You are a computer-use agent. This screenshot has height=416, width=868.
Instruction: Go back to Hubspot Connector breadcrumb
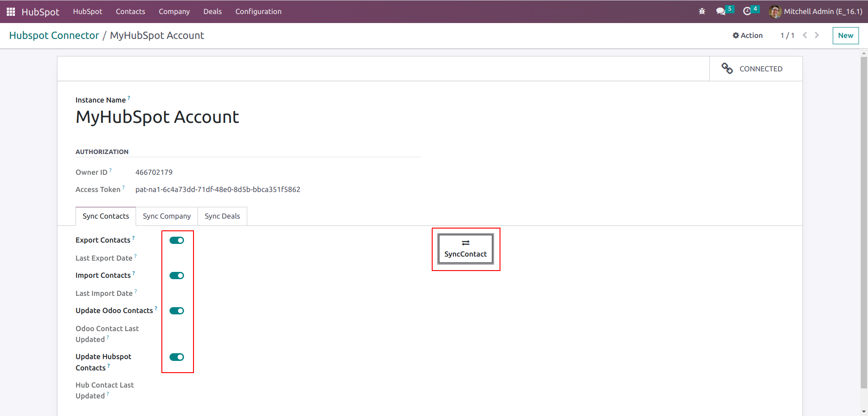click(54, 35)
